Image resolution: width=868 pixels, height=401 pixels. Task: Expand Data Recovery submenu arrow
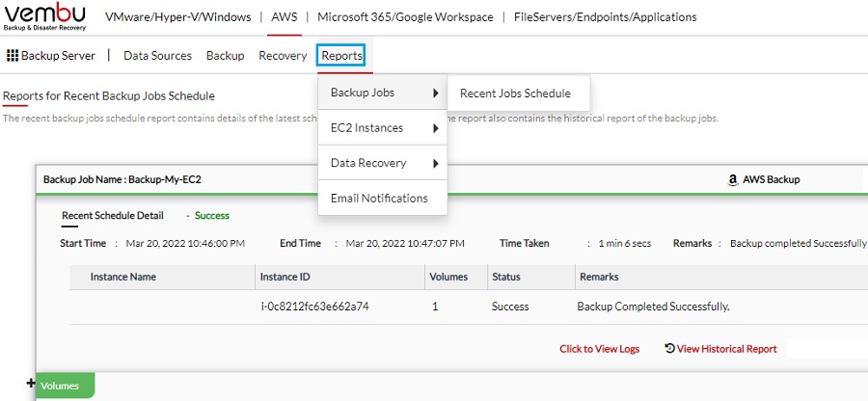point(436,163)
